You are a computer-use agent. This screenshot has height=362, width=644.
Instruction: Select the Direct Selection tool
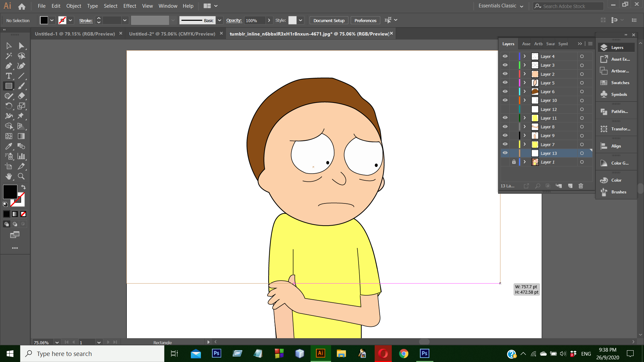point(21,46)
